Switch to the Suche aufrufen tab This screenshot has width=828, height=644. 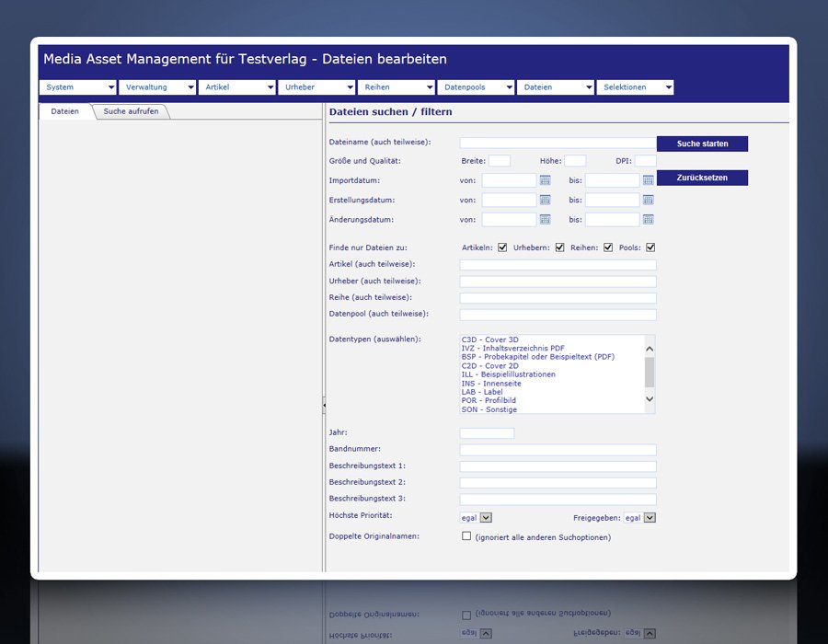click(x=131, y=111)
